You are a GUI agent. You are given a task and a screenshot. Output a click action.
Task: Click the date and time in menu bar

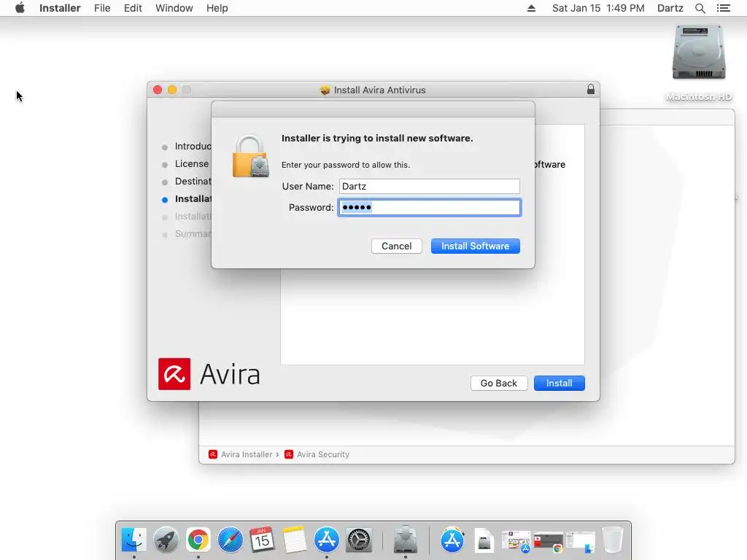pos(598,8)
